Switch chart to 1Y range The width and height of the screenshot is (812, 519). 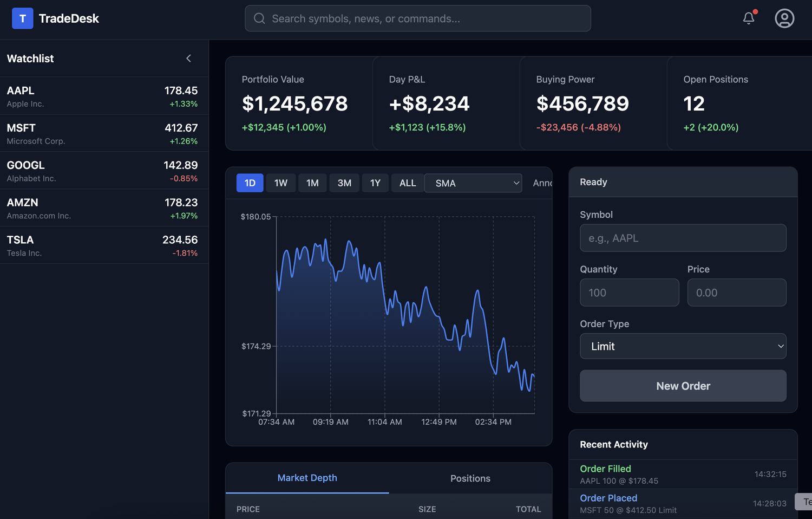tap(375, 183)
